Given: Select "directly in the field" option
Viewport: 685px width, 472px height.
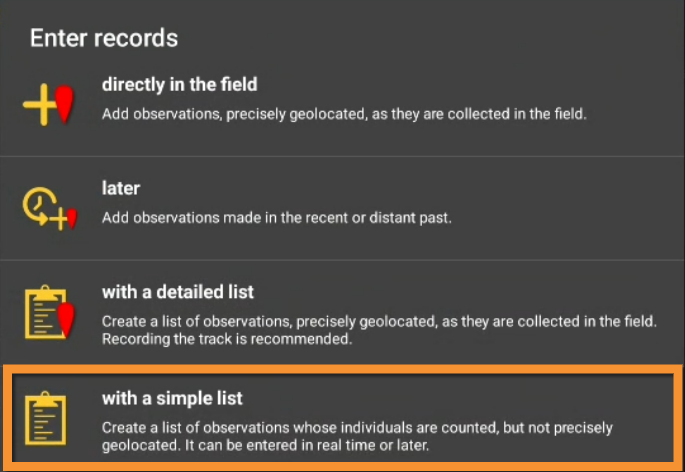Looking at the screenshot, I should pyautogui.click(x=179, y=85).
